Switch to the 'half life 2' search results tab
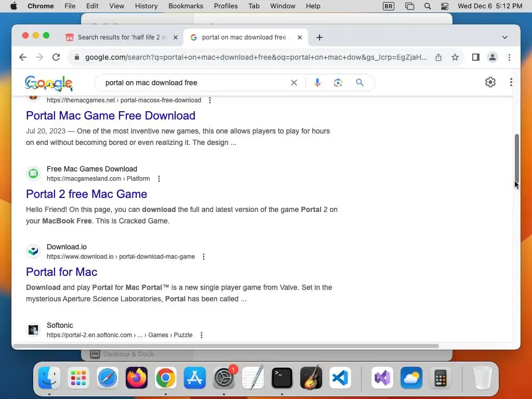The height and width of the screenshot is (399, 532). point(122,37)
